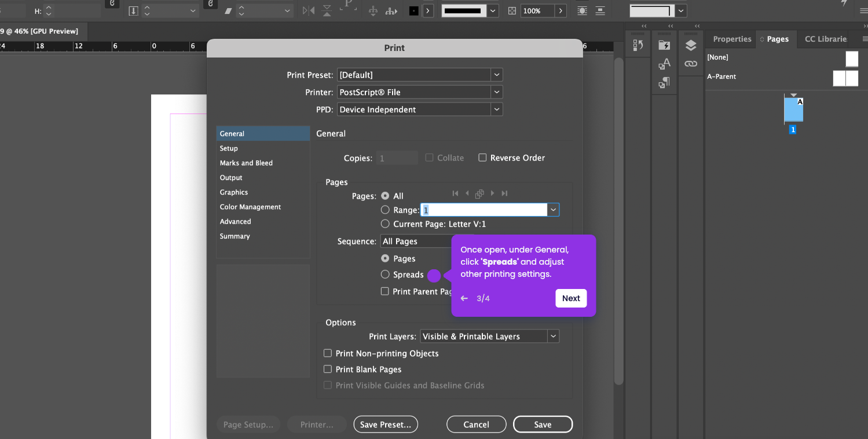Image resolution: width=868 pixels, height=439 pixels.
Task: Select the All pages radio button
Action: tap(385, 196)
